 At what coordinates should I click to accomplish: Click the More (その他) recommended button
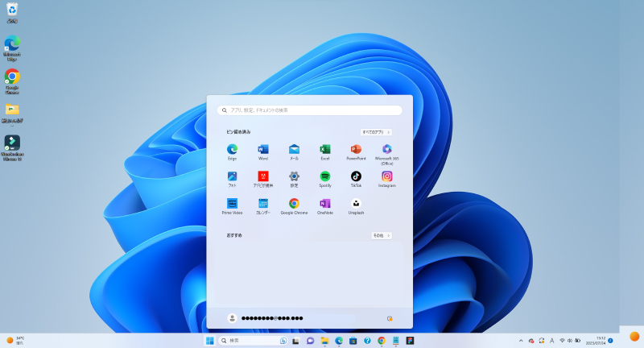382,235
